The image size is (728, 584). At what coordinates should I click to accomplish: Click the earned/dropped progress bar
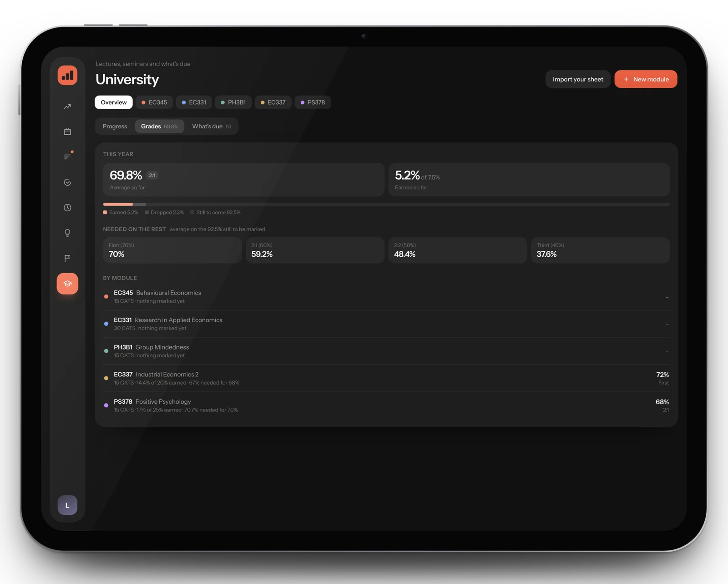[x=386, y=204]
